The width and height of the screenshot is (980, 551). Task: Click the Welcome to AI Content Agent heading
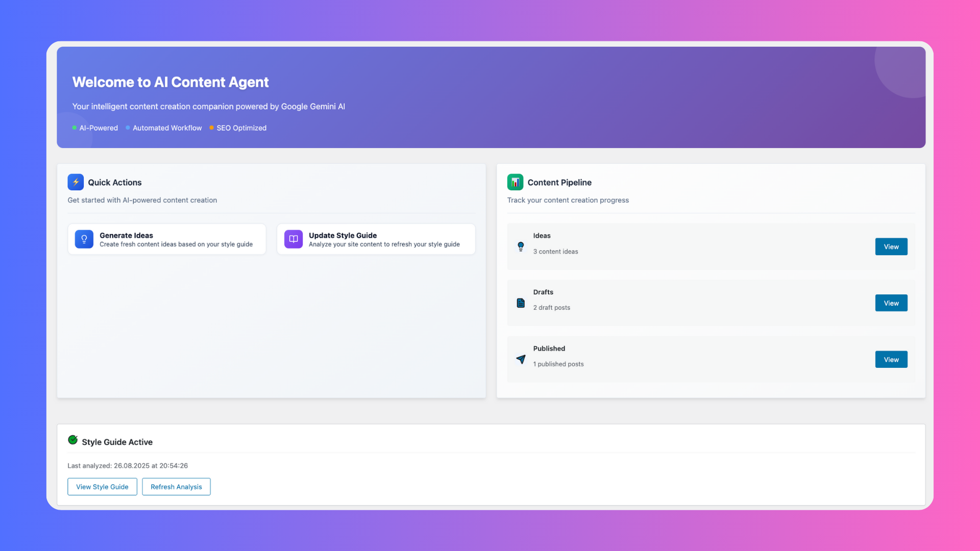[170, 82]
